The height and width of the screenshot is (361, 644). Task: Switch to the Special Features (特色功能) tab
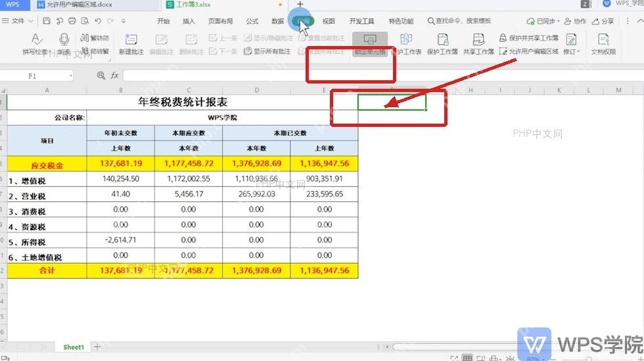[401, 21]
